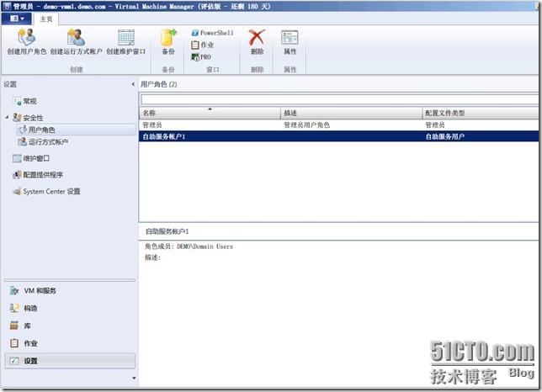Select the 自助服务帐户1 role row
This screenshot has width=542, height=392.
click(338, 136)
